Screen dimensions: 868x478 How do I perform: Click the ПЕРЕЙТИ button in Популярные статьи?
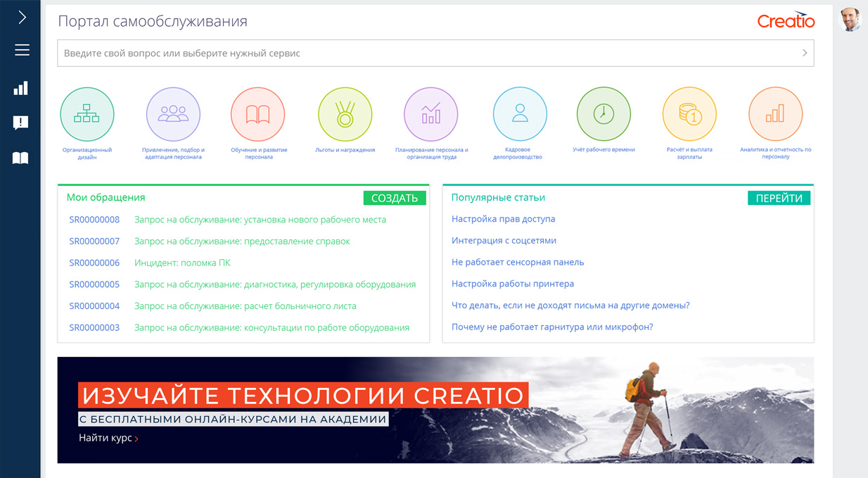779,198
